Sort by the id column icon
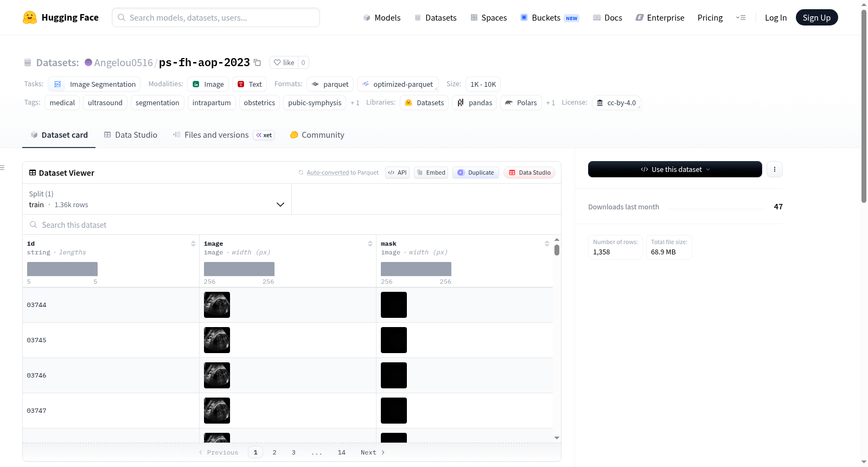This screenshot has height=467, width=868. (193, 244)
